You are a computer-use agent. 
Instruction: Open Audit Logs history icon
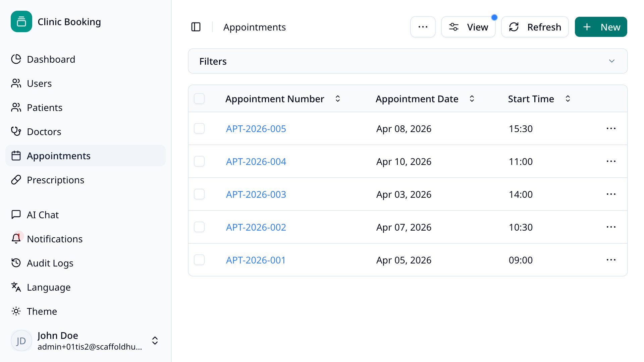click(x=16, y=263)
